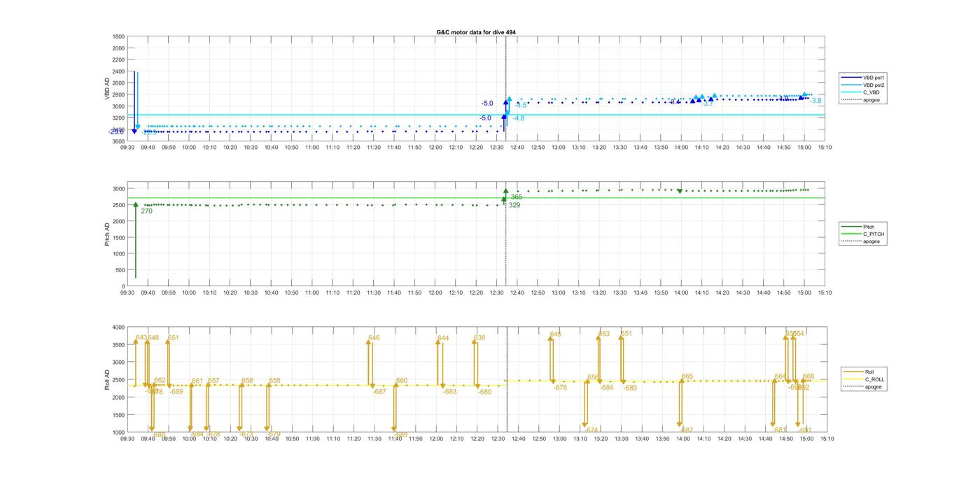The height and width of the screenshot is (485, 980).
Task: Click the '662' roll data label
Action: pyautogui.click(x=160, y=380)
